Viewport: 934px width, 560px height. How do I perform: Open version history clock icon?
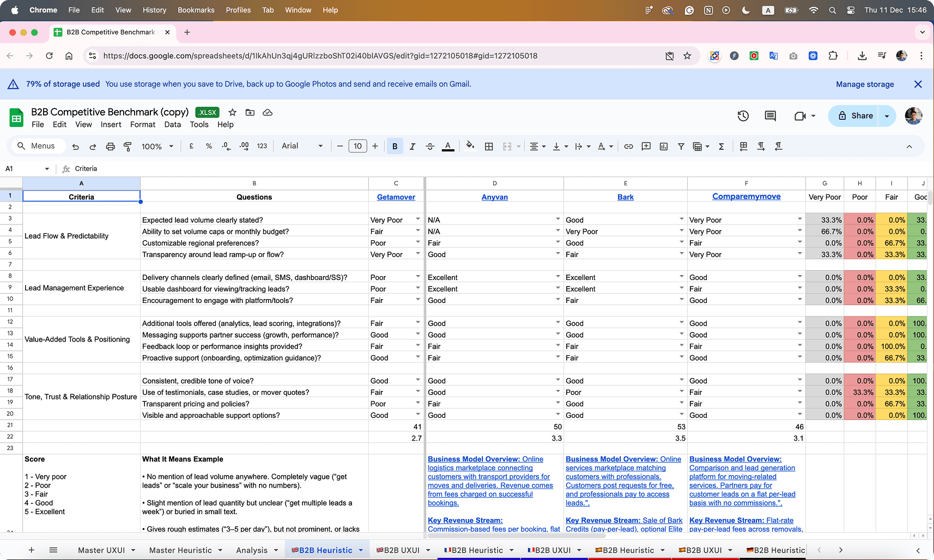coord(743,116)
